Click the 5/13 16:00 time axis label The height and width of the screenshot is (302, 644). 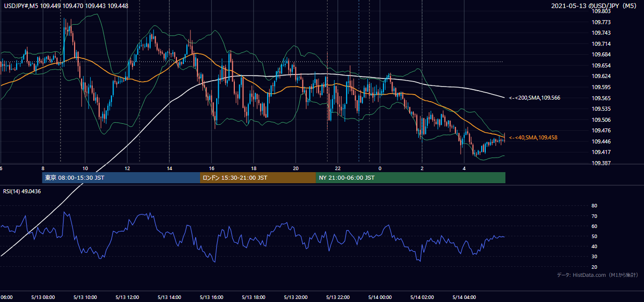(211, 297)
